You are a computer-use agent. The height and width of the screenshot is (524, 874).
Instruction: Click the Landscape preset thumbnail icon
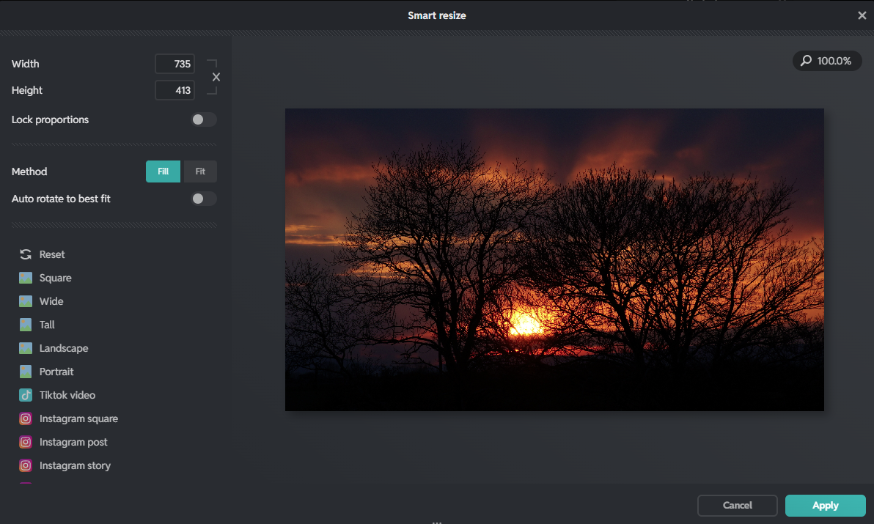pyautogui.click(x=26, y=348)
